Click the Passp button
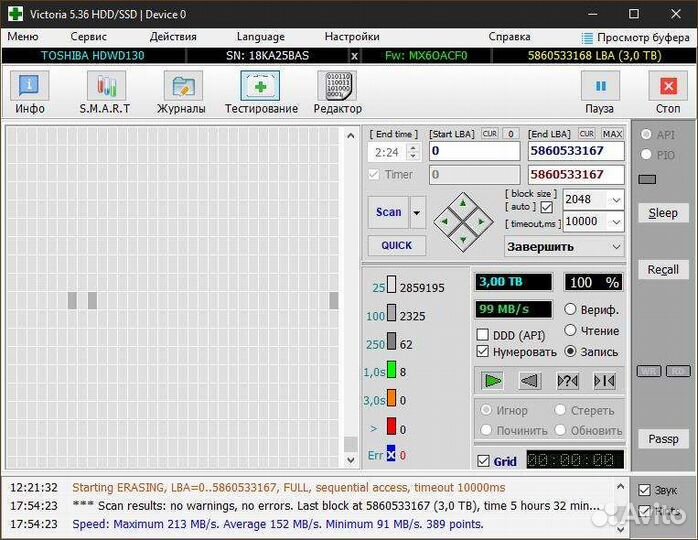Screen dimensions: 698x540 663,439
